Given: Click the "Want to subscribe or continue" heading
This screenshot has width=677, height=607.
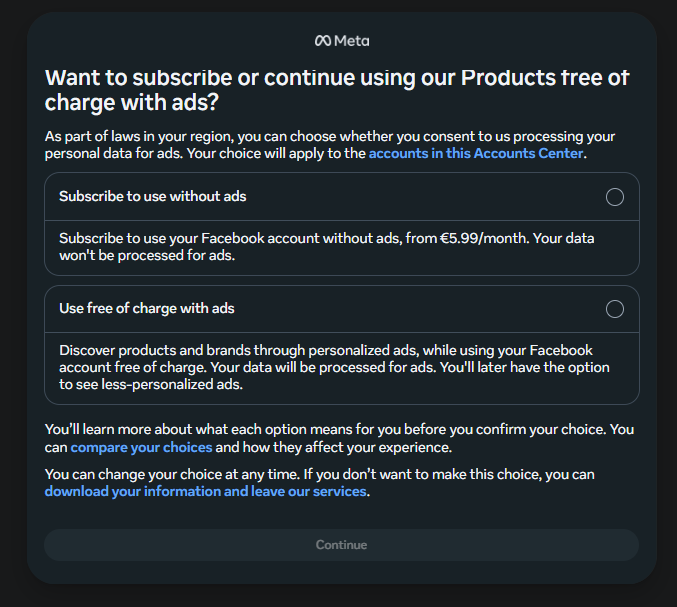Looking at the screenshot, I should click(x=337, y=90).
